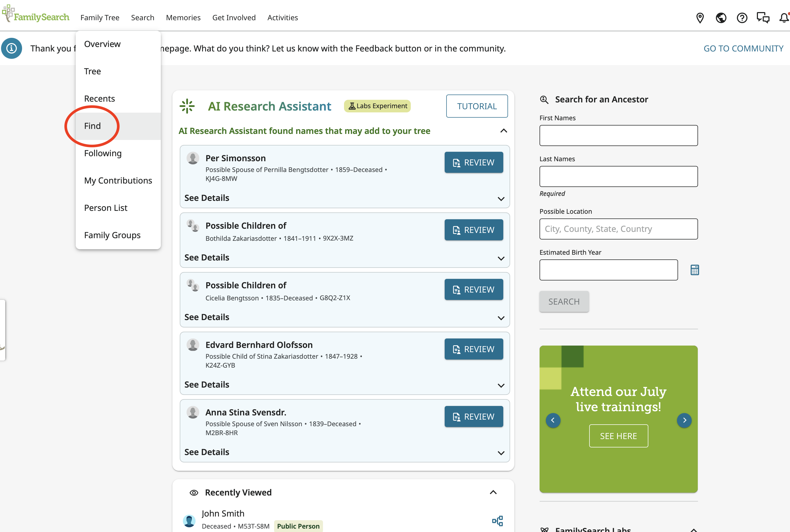Click the AI Research Assistant sparkle icon

187,106
